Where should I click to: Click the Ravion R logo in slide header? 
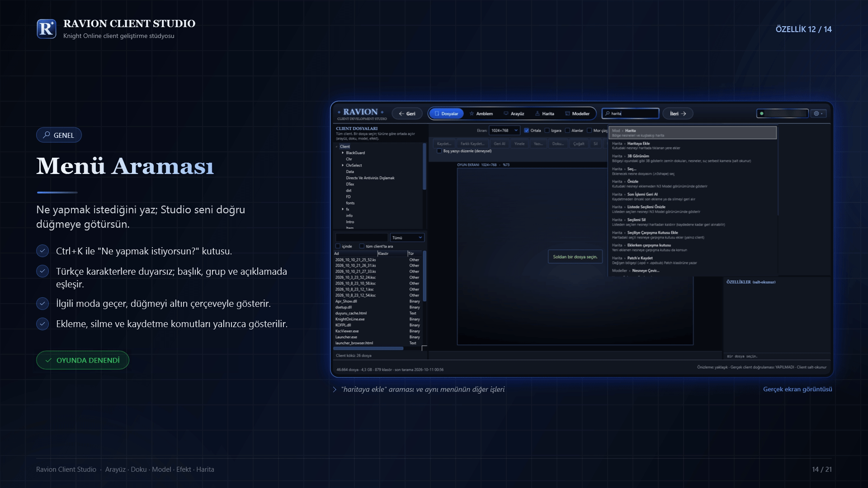(47, 29)
